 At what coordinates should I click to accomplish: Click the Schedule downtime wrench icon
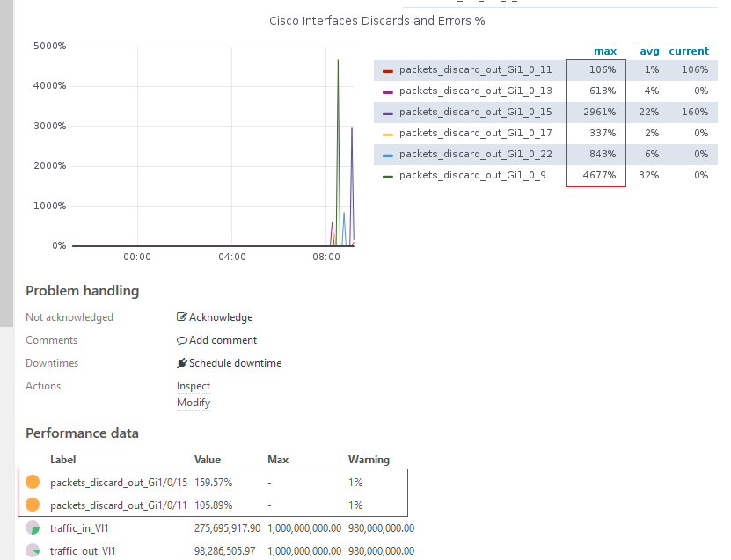click(x=180, y=362)
